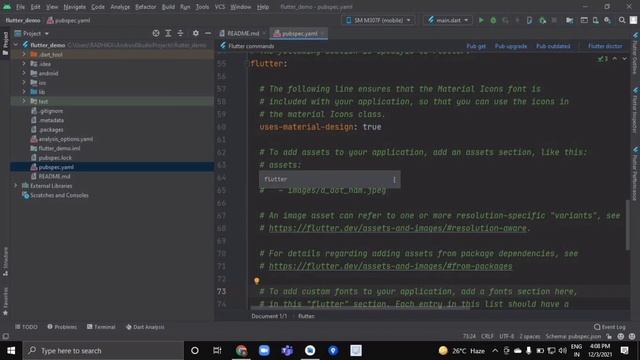This screenshot has height=360, width=640.
Task: Select the pubspec.yaml editor tab
Action: (x=299, y=33)
